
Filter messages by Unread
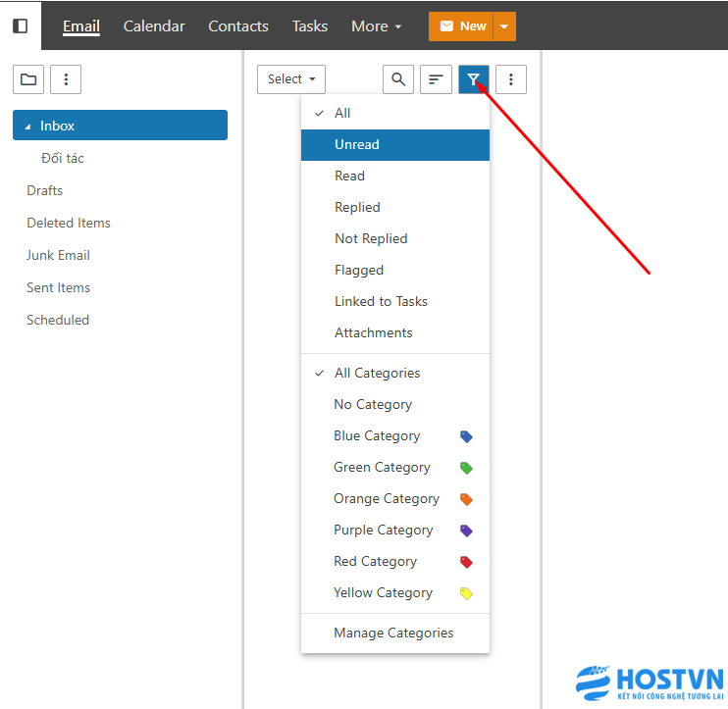tap(357, 145)
